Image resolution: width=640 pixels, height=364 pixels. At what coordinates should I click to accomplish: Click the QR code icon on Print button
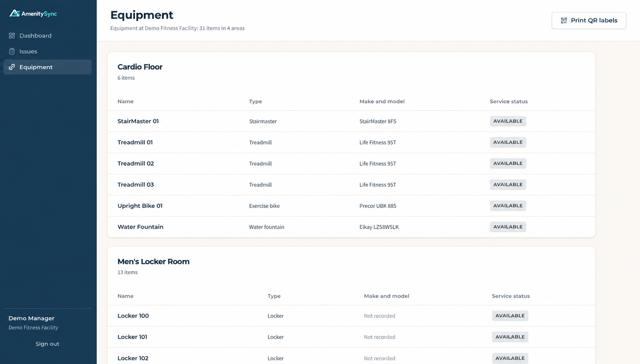pos(564,20)
